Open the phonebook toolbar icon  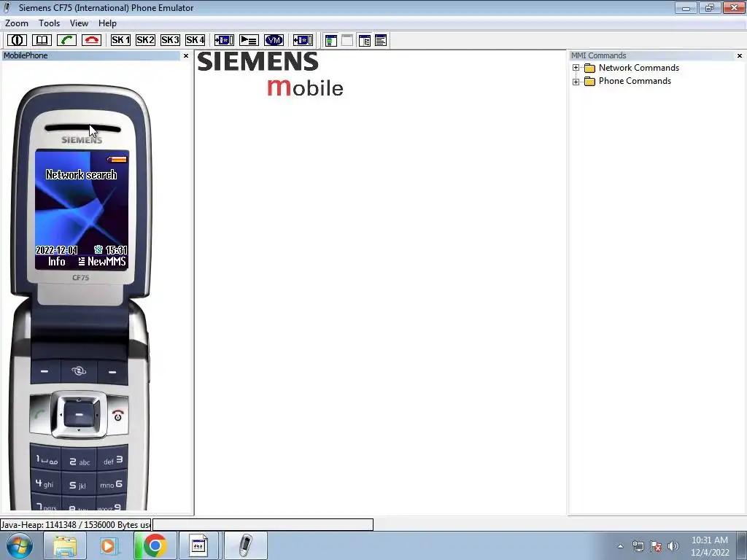(x=42, y=41)
